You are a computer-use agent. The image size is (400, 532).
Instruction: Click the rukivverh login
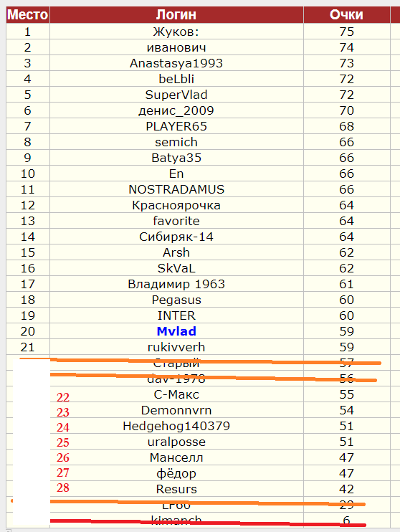[176, 347]
